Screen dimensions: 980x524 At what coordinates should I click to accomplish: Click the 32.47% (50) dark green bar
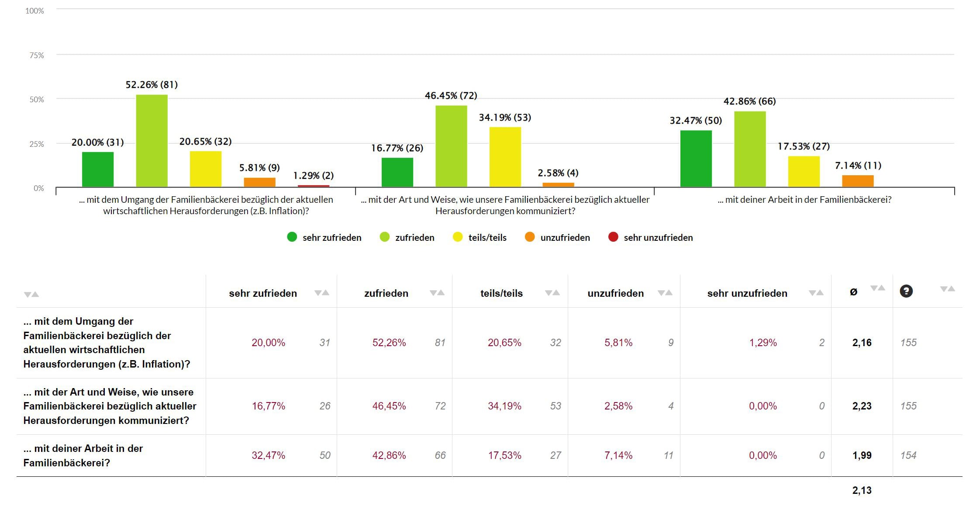(x=696, y=159)
